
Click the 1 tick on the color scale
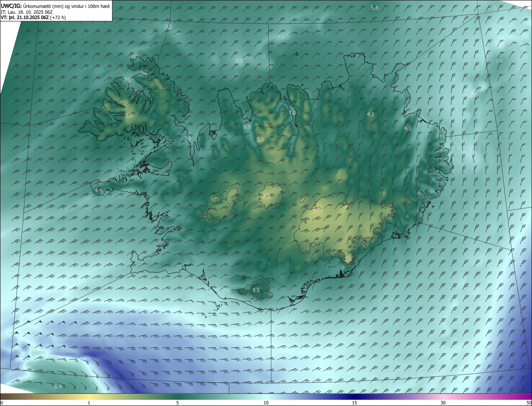(89, 403)
